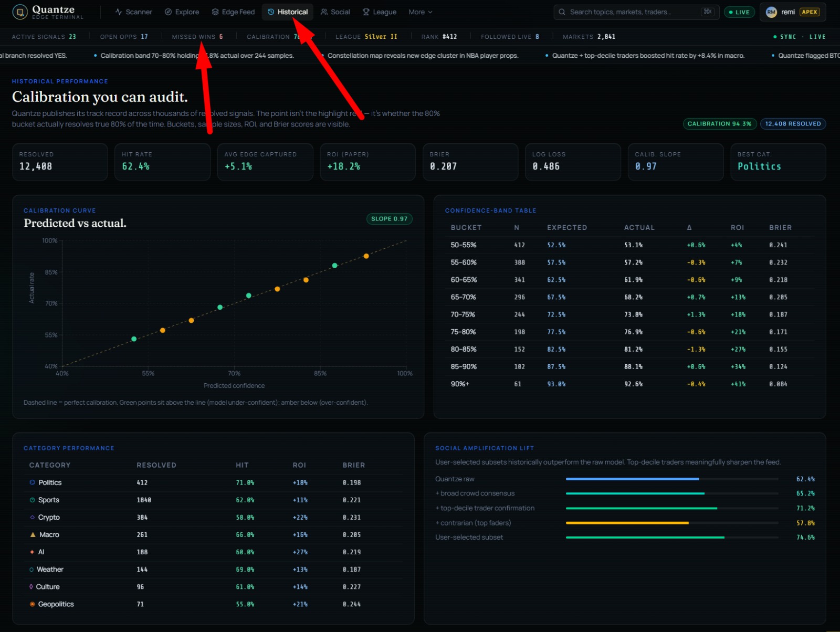This screenshot has height=632, width=840.
Task: Open the League page
Action: point(380,12)
